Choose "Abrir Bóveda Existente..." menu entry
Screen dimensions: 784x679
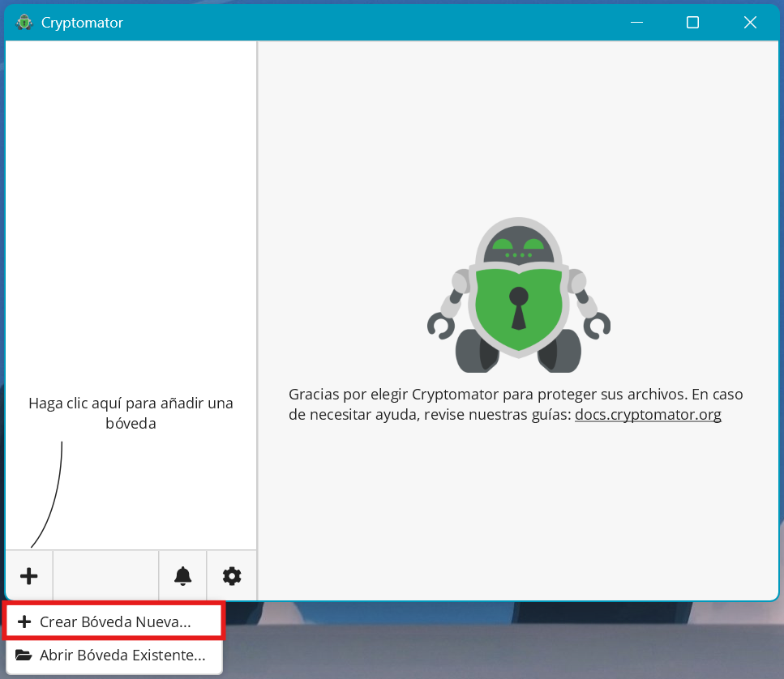[x=122, y=655]
